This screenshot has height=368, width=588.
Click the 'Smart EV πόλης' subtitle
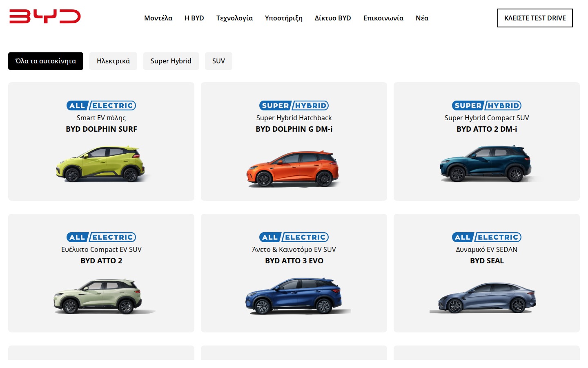coord(101,118)
